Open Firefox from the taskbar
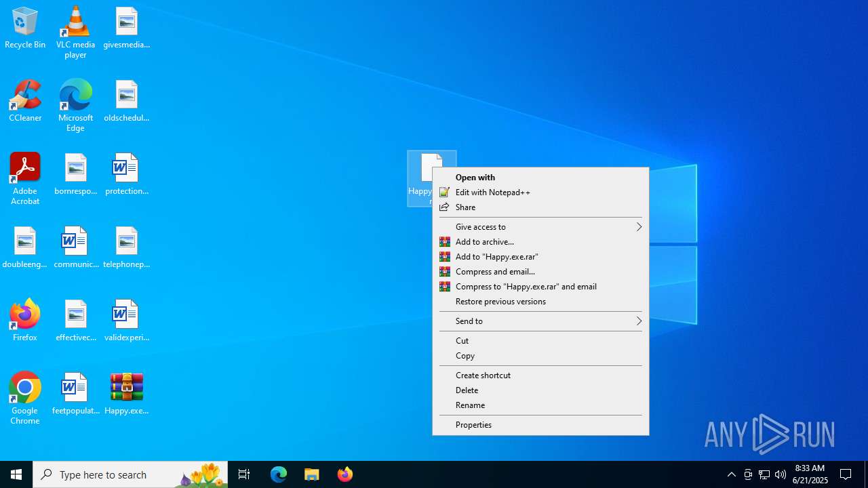The image size is (868, 488). pos(345,474)
